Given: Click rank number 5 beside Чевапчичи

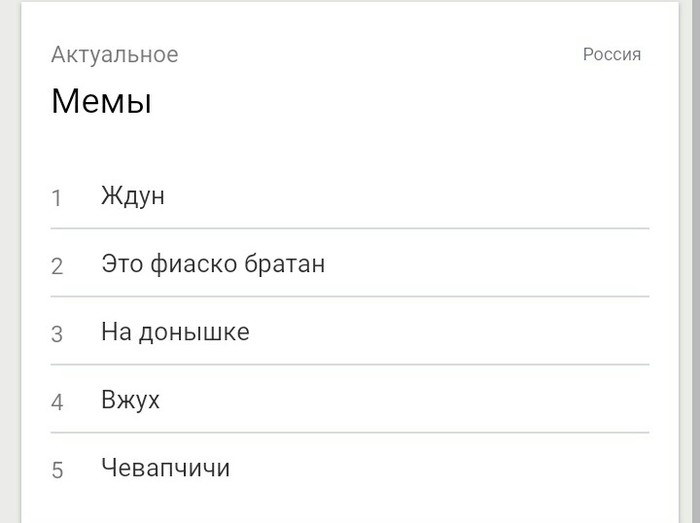Looking at the screenshot, I should click(57, 470).
